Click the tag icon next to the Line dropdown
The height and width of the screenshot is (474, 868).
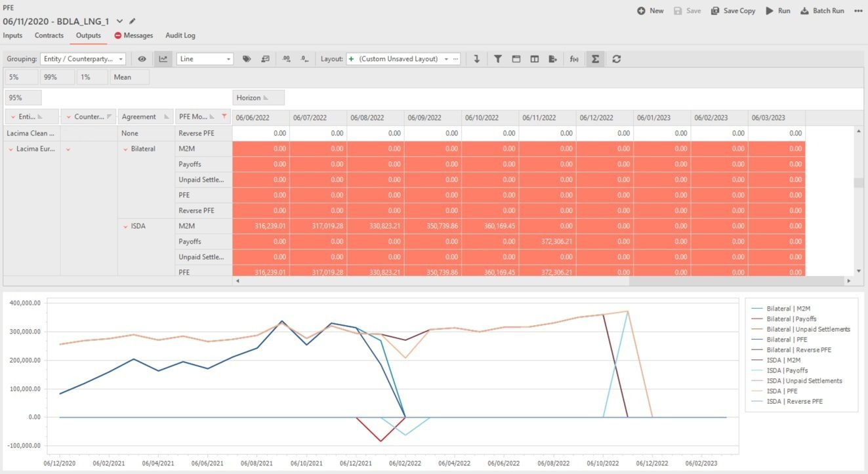pos(247,59)
